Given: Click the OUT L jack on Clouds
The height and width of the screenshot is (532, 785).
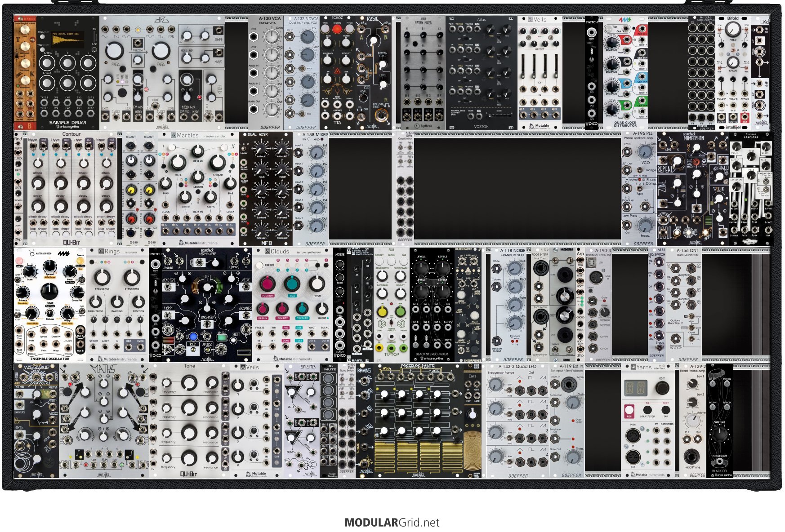Looking at the screenshot, I should click(x=312, y=347).
